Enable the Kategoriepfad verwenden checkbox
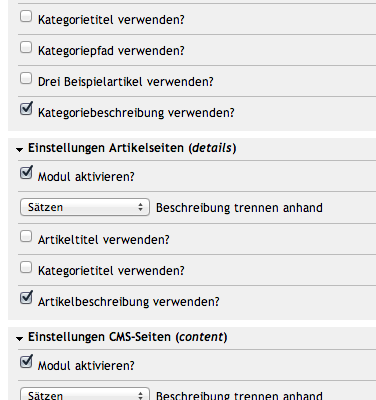This screenshot has height=400, width=376. [x=26, y=47]
